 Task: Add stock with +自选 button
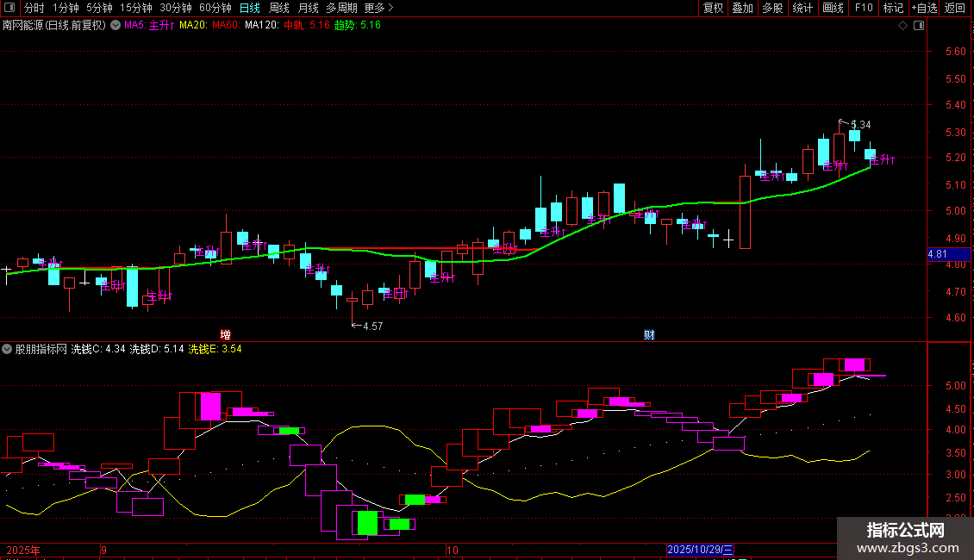(924, 8)
